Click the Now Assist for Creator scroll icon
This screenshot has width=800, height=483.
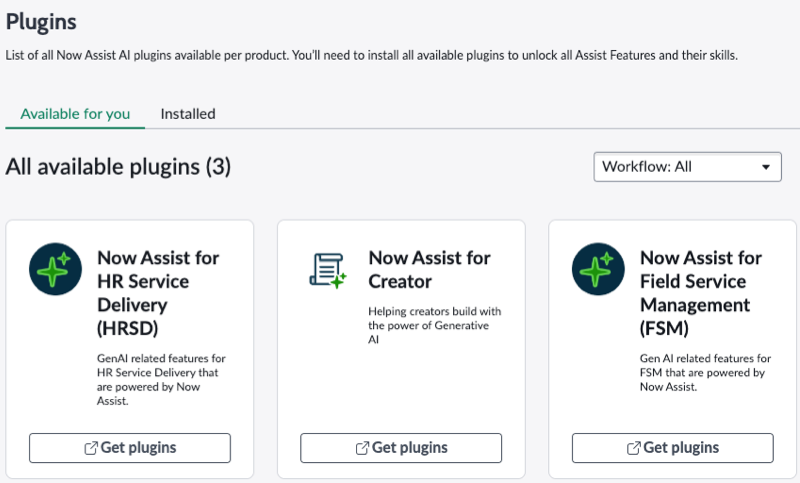(x=328, y=270)
